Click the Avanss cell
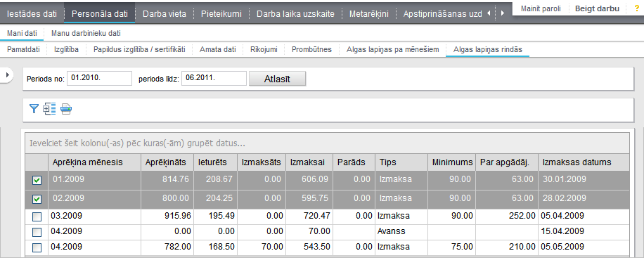 click(x=401, y=231)
